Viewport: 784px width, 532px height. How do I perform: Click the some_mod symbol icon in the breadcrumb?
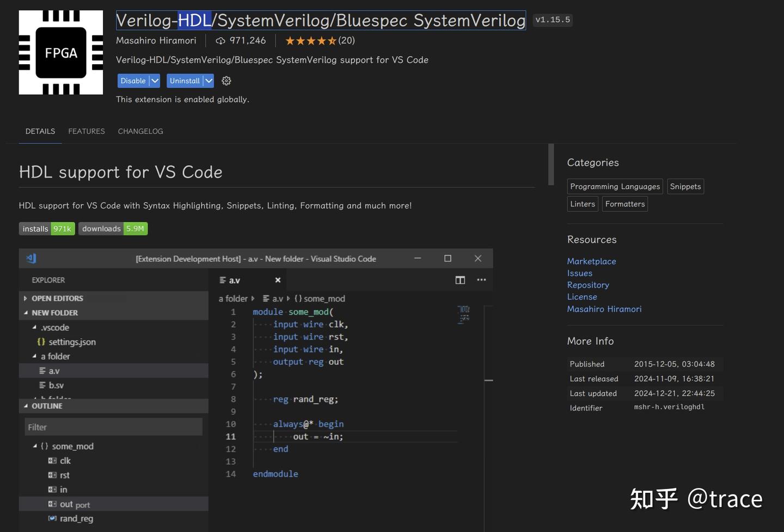(x=297, y=298)
